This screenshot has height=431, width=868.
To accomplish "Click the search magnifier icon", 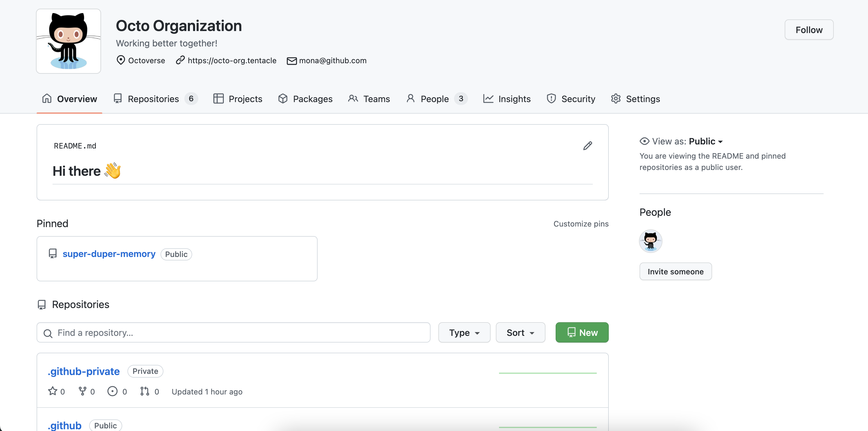I will pos(48,333).
